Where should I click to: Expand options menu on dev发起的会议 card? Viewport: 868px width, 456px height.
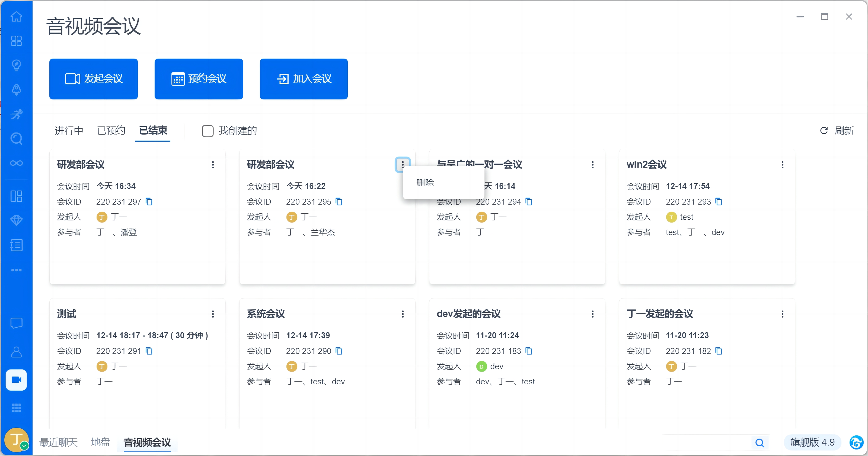tap(592, 314)
